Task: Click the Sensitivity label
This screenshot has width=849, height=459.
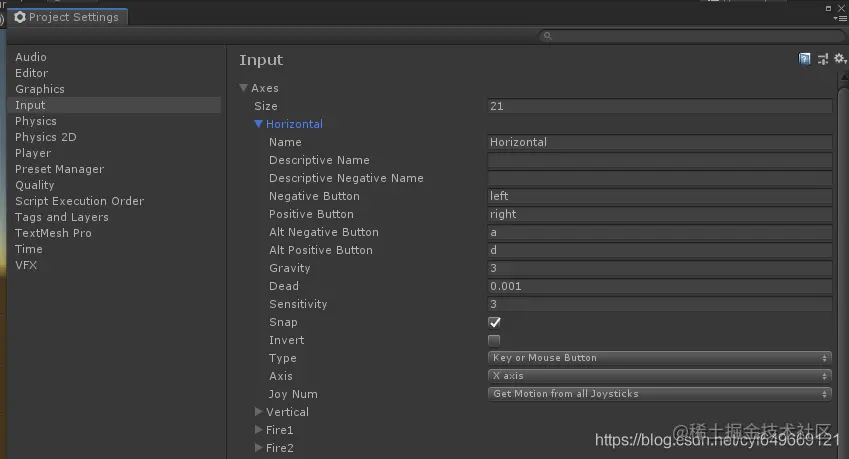Action: pos(298,304)
